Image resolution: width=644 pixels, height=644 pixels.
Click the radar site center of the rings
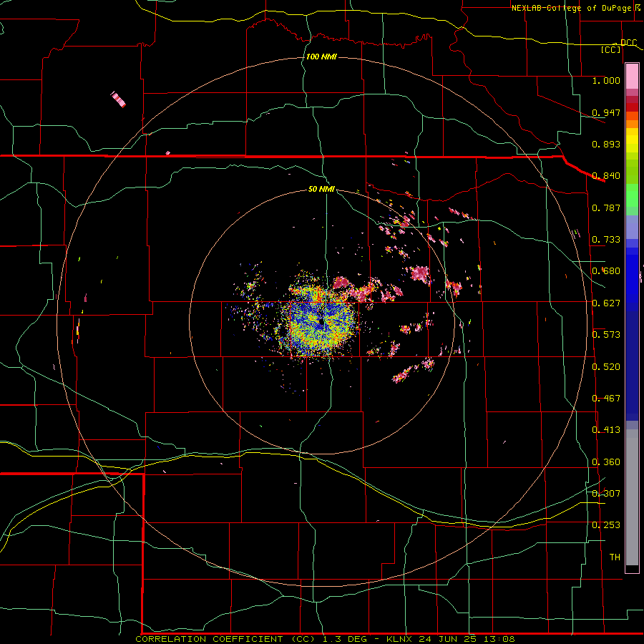[x=321, y=321]
